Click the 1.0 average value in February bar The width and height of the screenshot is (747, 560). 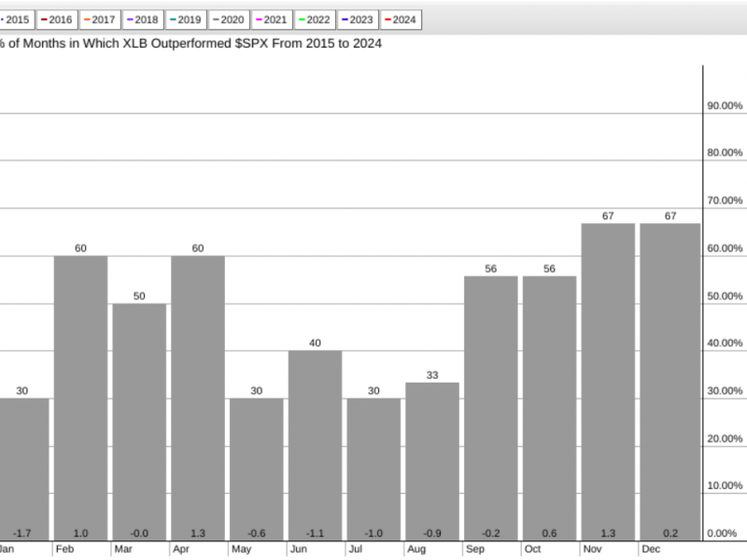point(80,533)
